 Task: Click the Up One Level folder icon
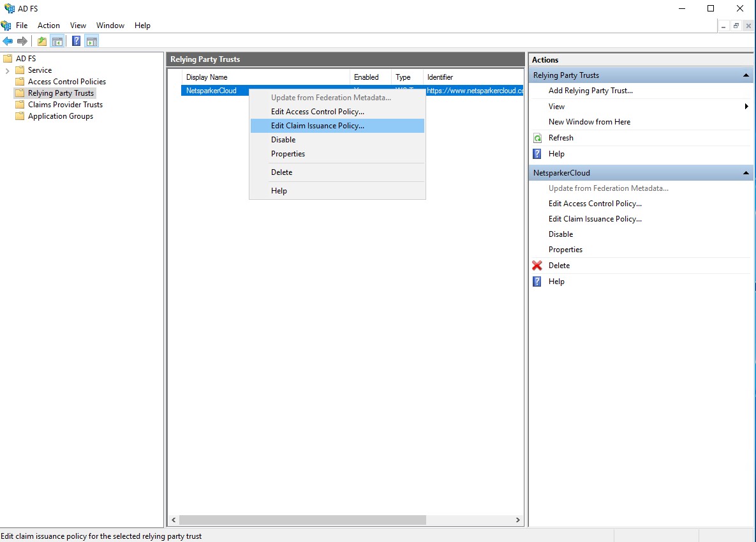[x=42, y=41]
